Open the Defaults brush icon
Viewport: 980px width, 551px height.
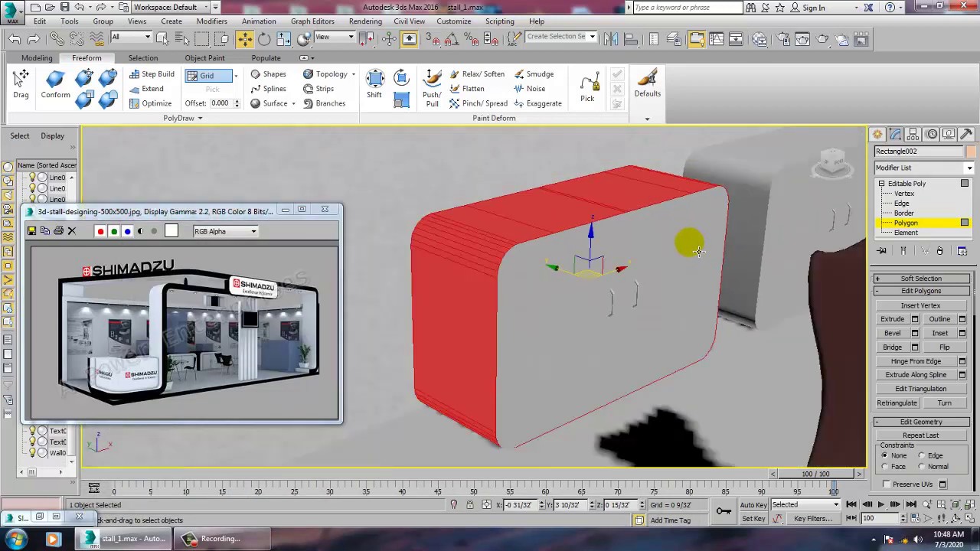(647, 83)
